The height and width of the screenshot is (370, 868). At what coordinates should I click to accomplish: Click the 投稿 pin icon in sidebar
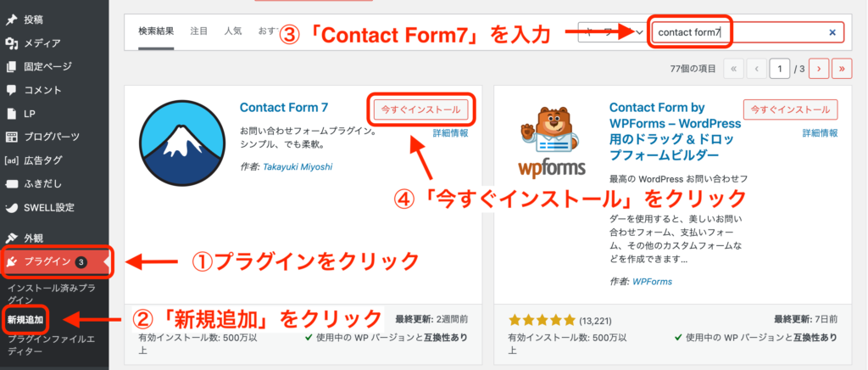[x=11, y=20]
